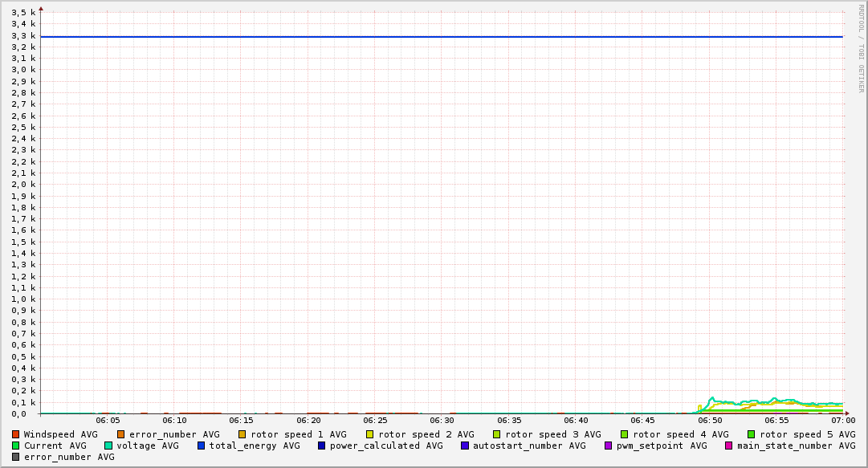Click the rotor speed 4 AVG label
Screen dimensions: 868x468
pyautogui.click(x=680, y=434)
